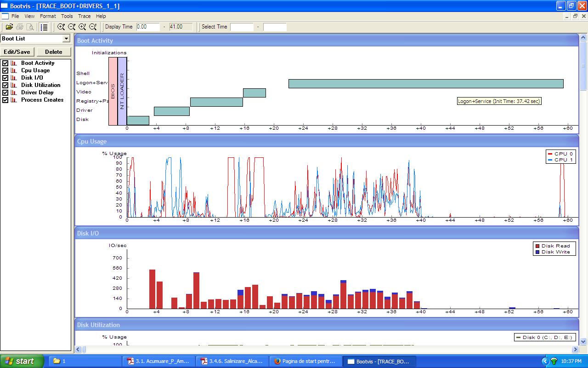The width and height of the screenshot is (588, 368).
Task: Click the Windows start button
Action: [x=22, y=361]
